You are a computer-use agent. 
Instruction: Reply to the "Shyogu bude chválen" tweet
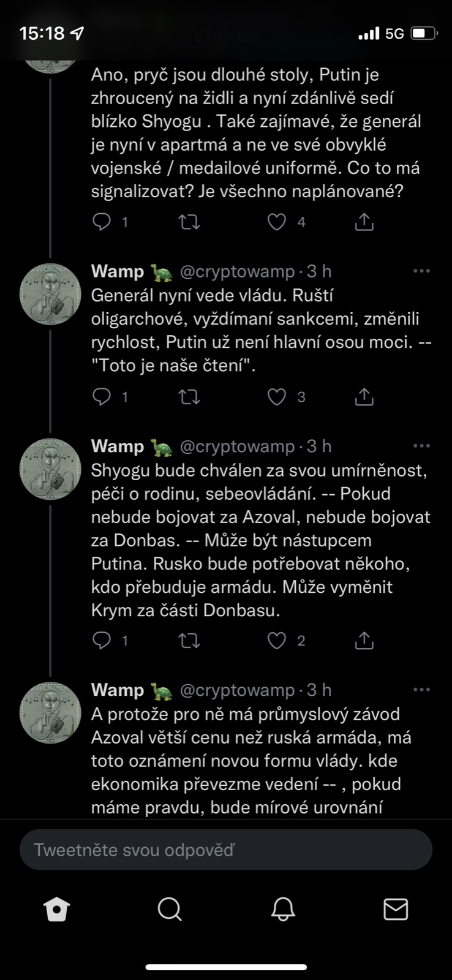coord(102,641)
